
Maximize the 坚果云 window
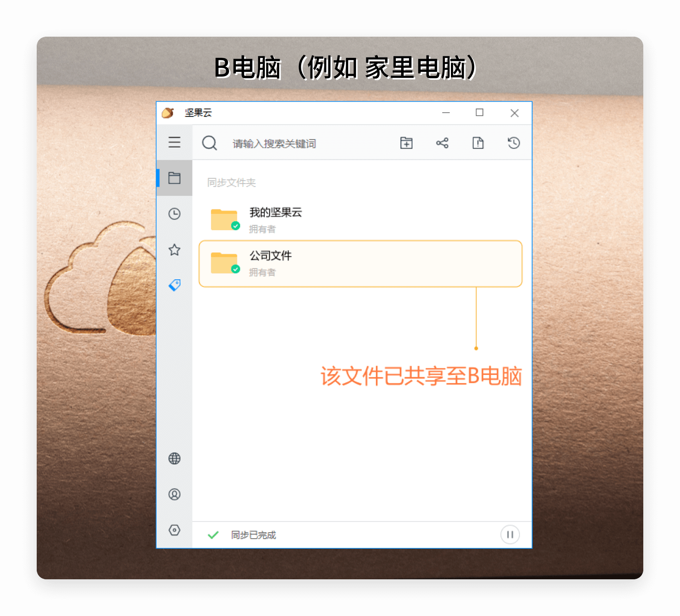coord(480,113)
